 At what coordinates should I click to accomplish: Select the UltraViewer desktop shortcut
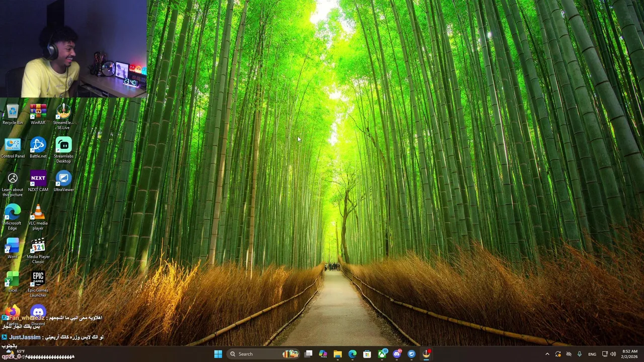tap(63, 182)
